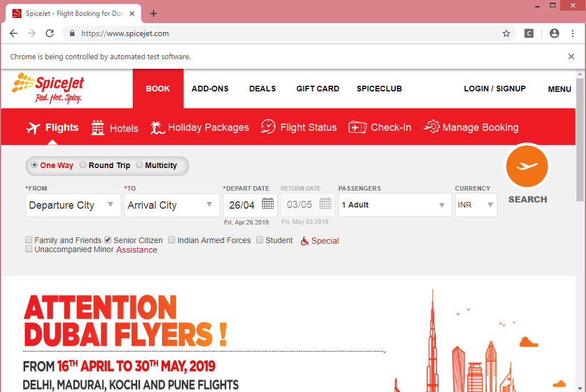
Task: Select the Round Trip radio button
Action: pos(83,165)
